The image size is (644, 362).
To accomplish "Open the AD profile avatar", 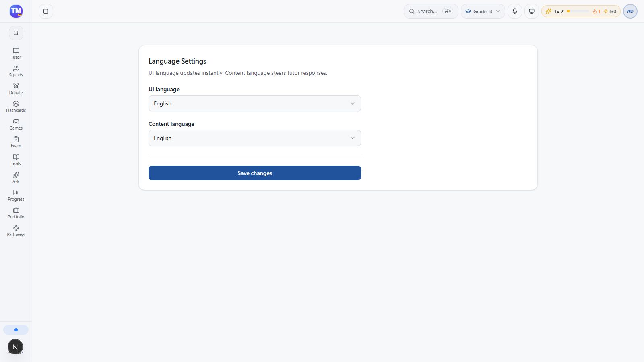I will (630, 11).
